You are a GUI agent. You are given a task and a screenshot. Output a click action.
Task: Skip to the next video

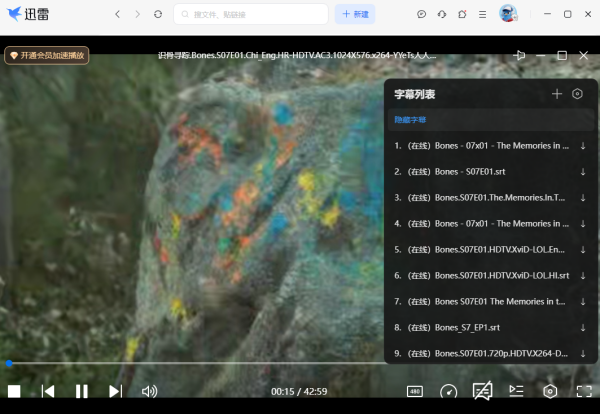tap(116, 391)
